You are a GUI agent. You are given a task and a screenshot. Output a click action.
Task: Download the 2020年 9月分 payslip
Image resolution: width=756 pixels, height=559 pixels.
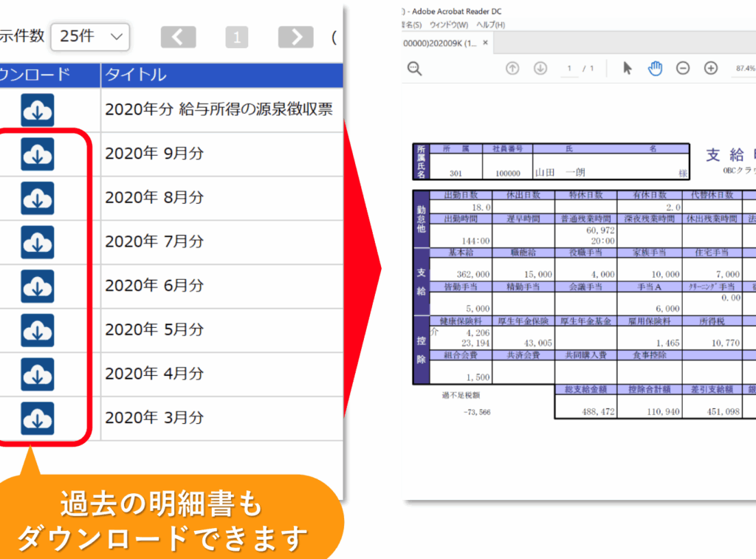37,154
